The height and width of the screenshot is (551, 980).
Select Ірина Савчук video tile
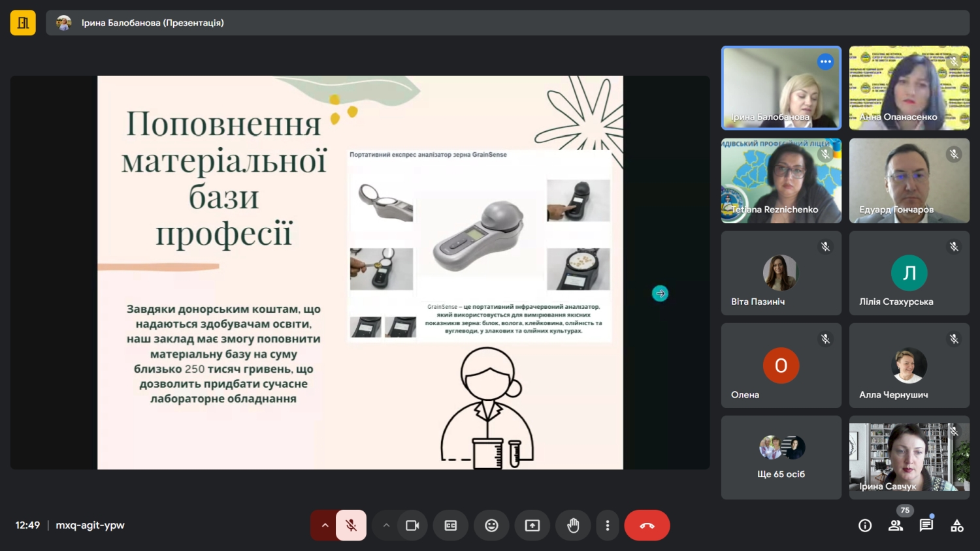click(x=909, y=458)
